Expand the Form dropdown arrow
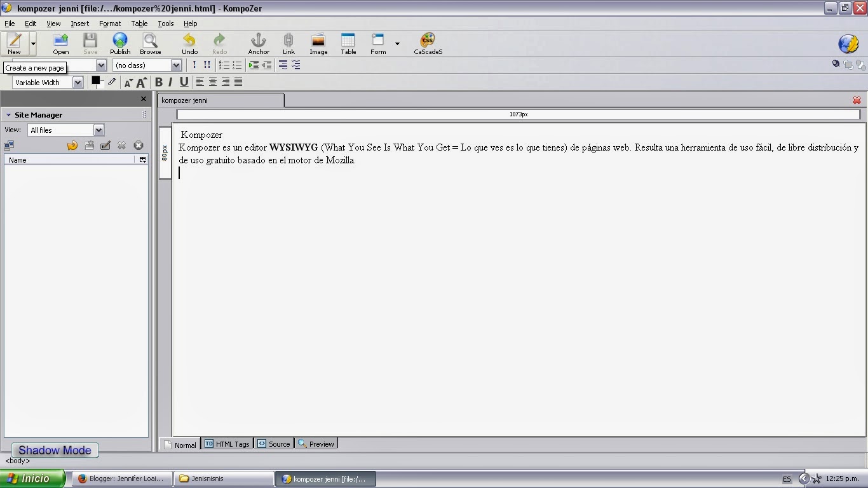 397,44
